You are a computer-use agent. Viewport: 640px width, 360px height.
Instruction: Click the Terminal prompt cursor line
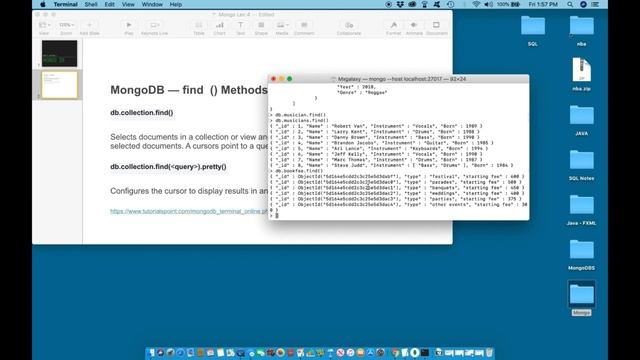point(398,216)
